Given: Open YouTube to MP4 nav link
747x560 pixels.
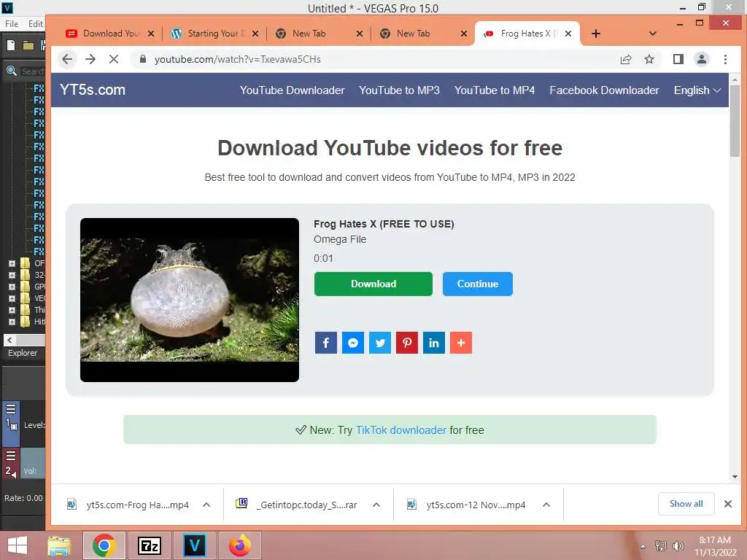Looking at the screenshot, I should (x=495, y=90).
